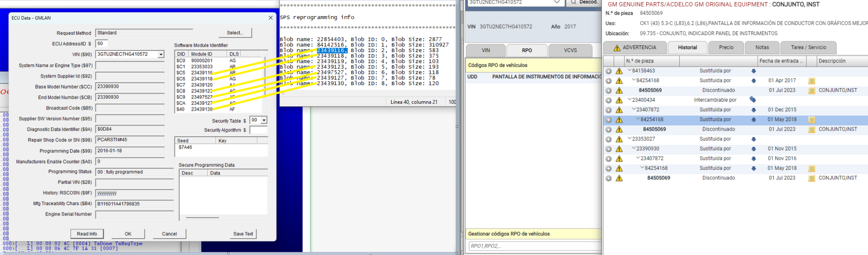Click the warning triangle on the 23353027 row
This screenshot has height=255, width=868.
619,139
